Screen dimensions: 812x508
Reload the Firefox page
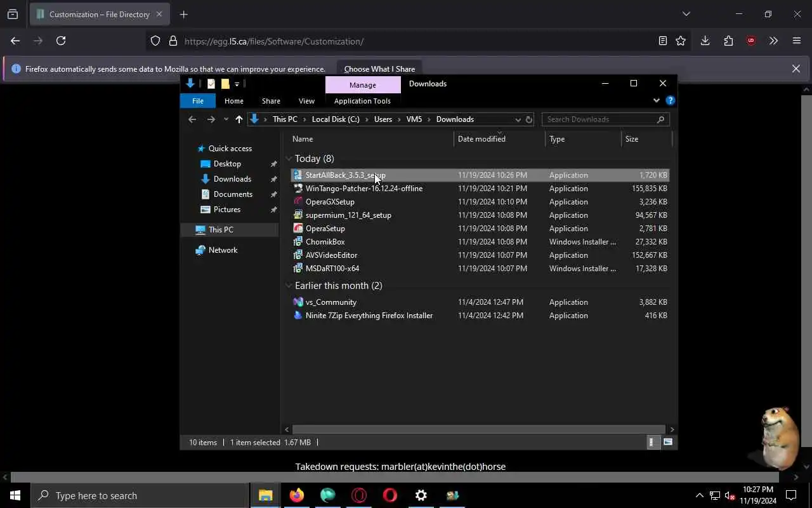point(61,41)
